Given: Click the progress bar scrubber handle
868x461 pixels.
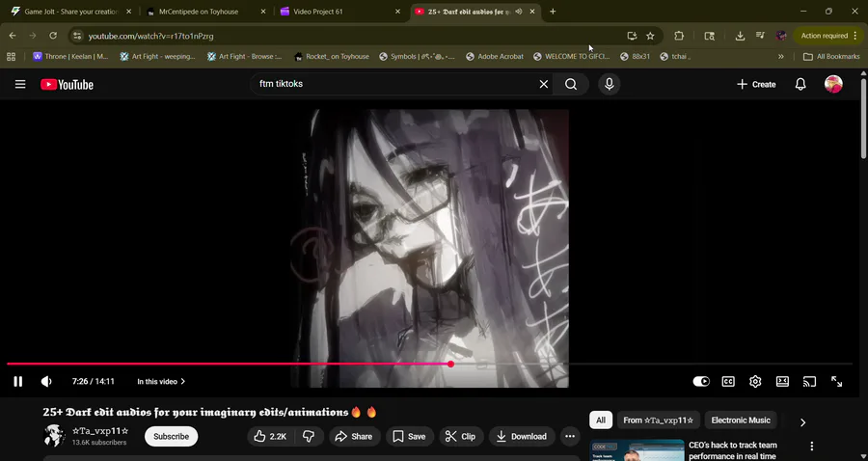Looking at the screenshot, I should click(x=450, y=364).
